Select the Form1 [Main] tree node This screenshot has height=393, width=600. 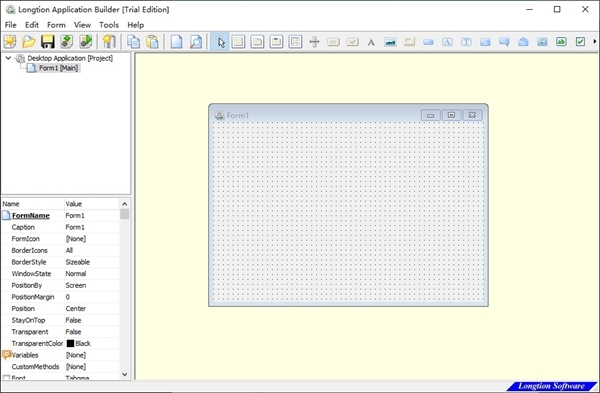tap(59, 68)
